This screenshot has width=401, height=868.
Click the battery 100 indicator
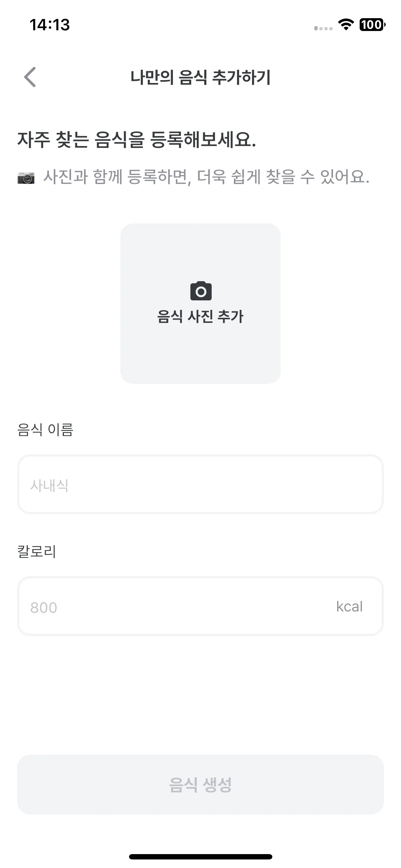[x=372, y=25]
